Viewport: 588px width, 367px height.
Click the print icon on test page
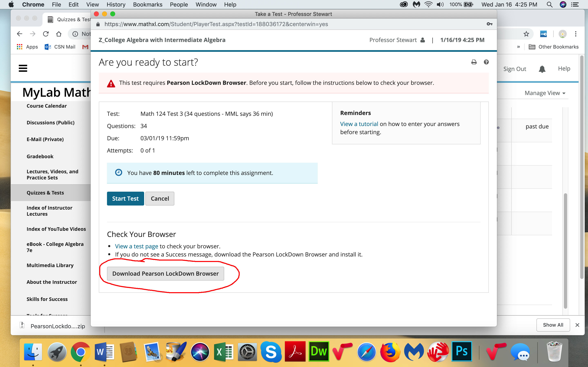[x=474, y=62]
